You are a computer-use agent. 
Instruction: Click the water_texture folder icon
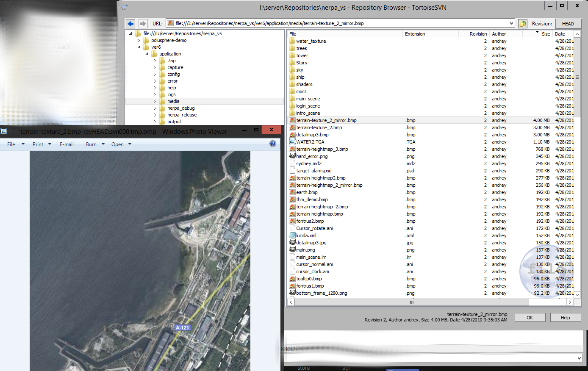(x=292, y=41)
